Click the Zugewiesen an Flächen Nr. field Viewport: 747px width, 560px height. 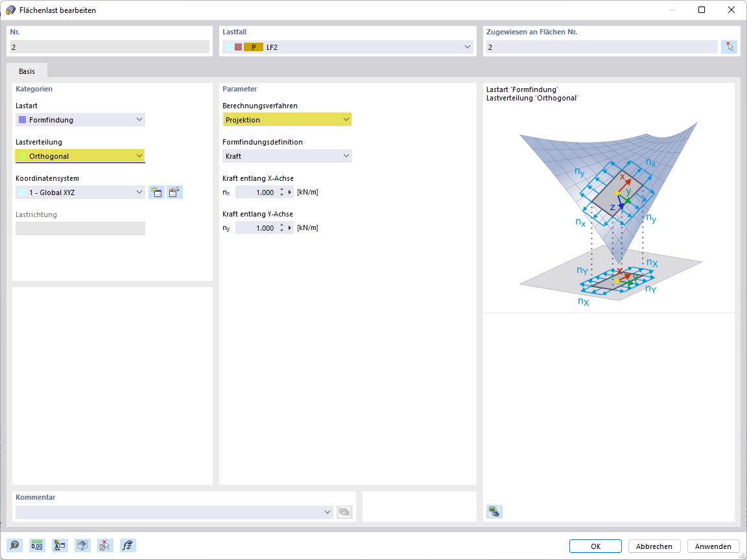click(x=602, y=47)
